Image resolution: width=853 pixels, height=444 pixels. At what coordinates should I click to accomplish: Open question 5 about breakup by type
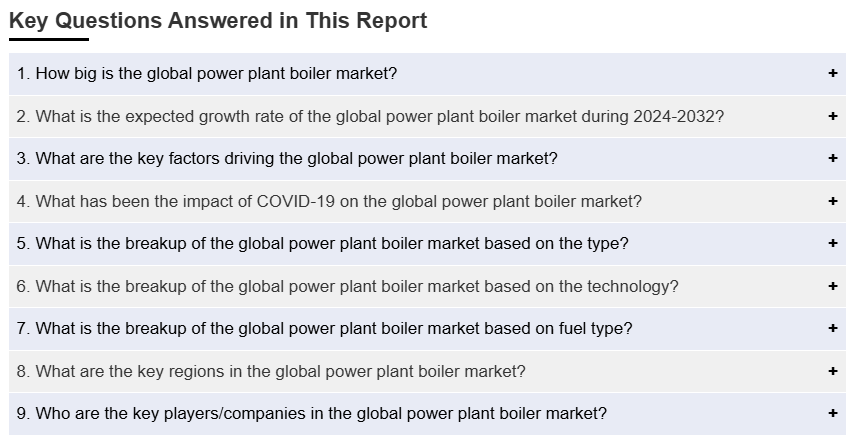[x=322, y=243]
